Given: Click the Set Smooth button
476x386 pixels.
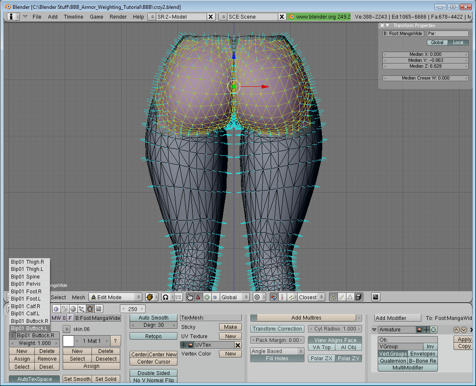Looking at the screenshot, I should tap(76, 379).
